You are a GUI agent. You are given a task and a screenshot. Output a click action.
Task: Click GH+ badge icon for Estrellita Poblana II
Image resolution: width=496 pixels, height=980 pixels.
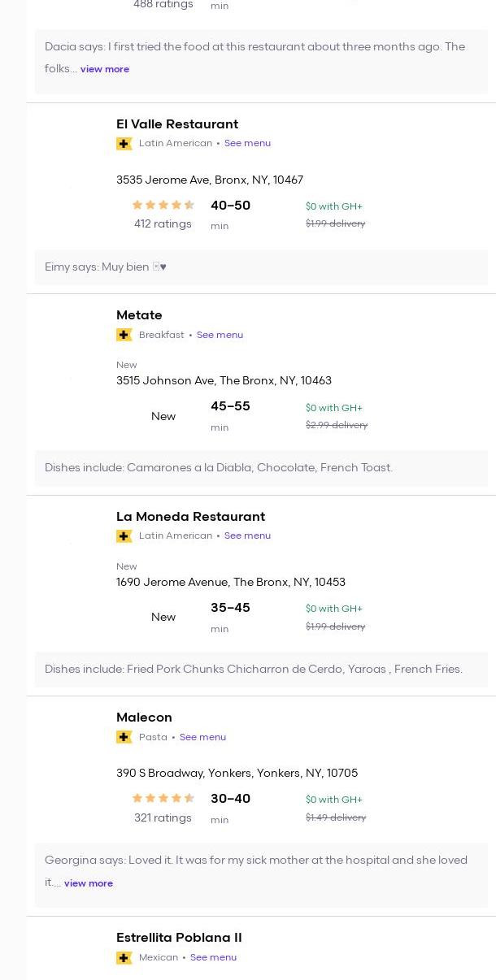(x=124, y=958)
